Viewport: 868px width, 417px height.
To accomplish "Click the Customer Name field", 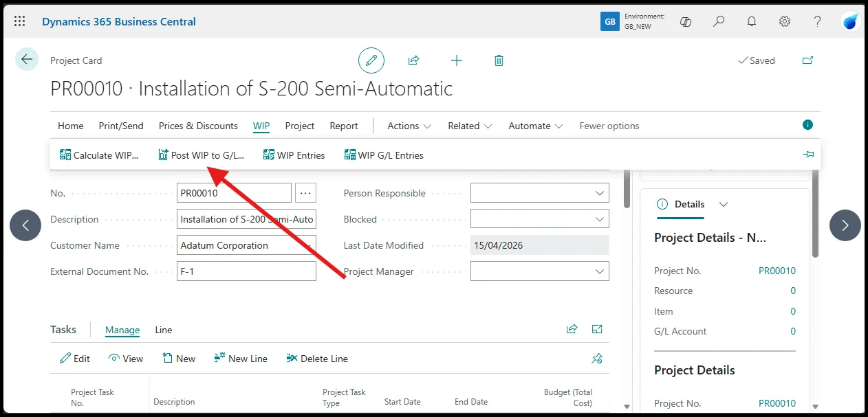I will point(246,245).
